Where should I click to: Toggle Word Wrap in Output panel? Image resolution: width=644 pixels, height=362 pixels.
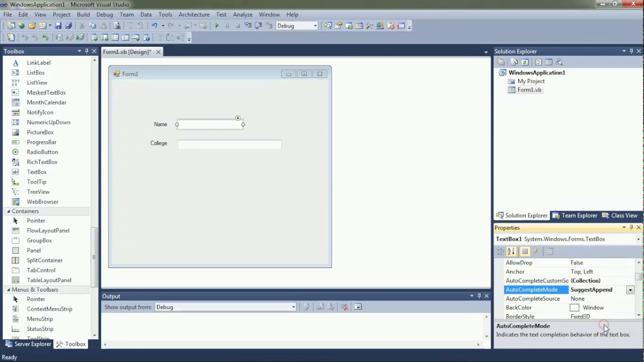[x=358, y=307]
